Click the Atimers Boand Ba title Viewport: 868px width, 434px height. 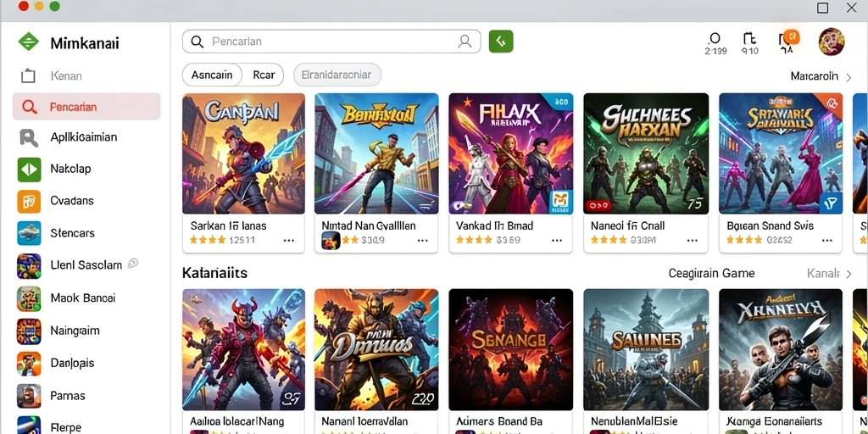pyautogui.click(x=499, y=422)
